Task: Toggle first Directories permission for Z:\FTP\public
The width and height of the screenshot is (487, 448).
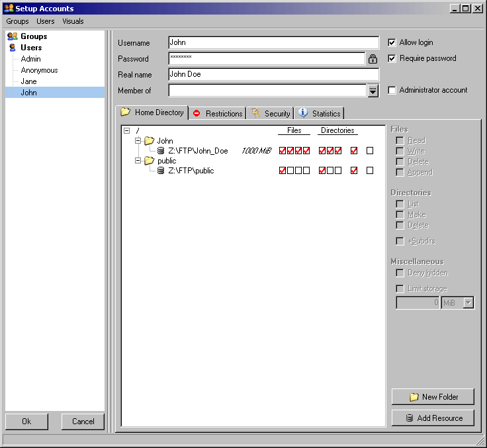Action: 322,171
